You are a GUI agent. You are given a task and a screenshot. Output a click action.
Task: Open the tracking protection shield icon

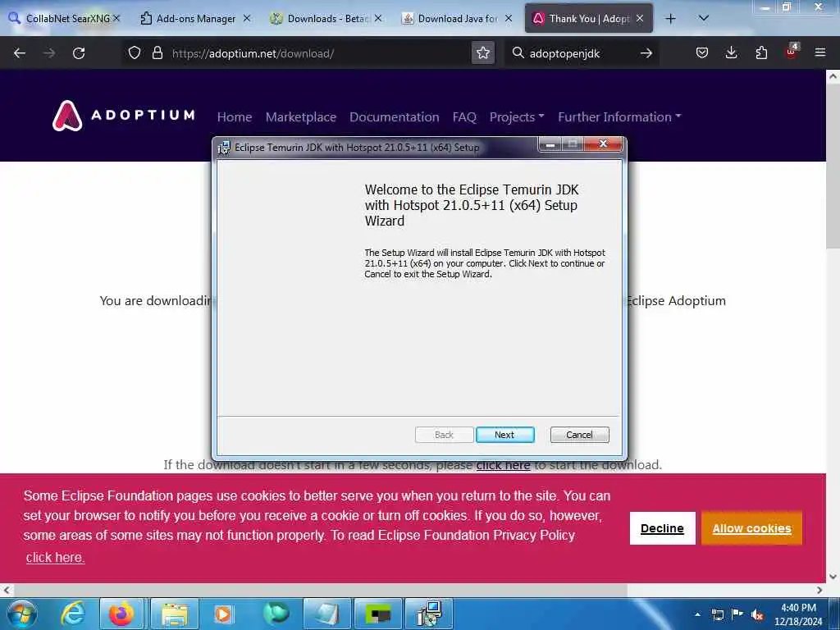pos(135,53)
